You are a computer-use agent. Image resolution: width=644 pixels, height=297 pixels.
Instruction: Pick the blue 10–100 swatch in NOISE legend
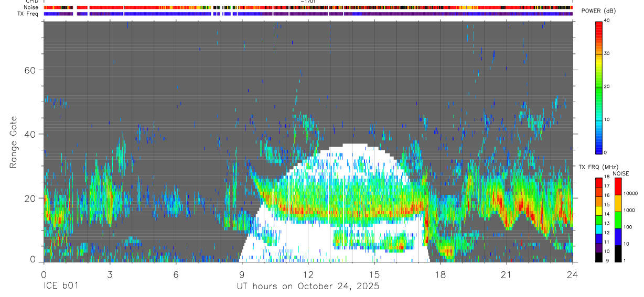coord(618,236)
